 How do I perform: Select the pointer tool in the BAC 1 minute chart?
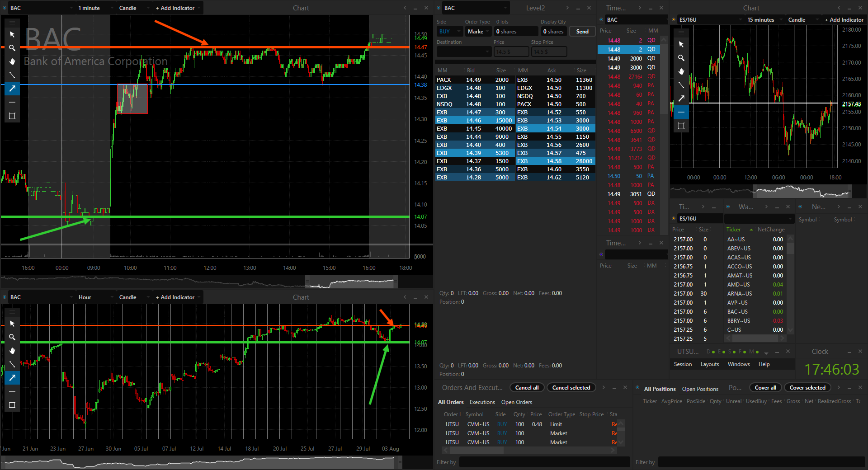12,34
